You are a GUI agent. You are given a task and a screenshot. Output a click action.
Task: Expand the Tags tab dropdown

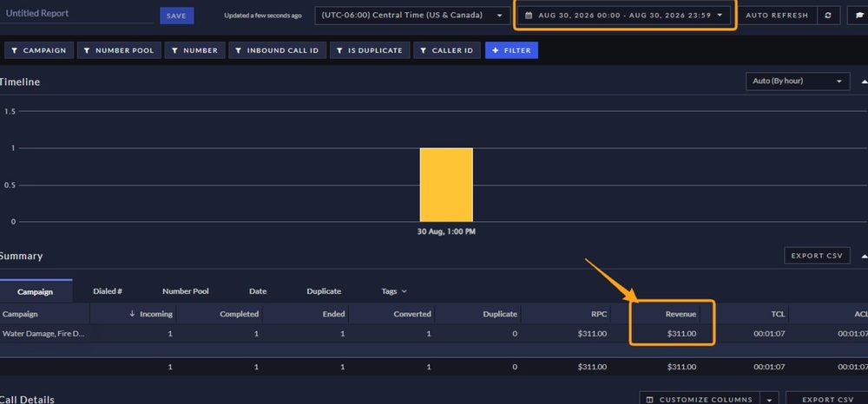point(393,291)
